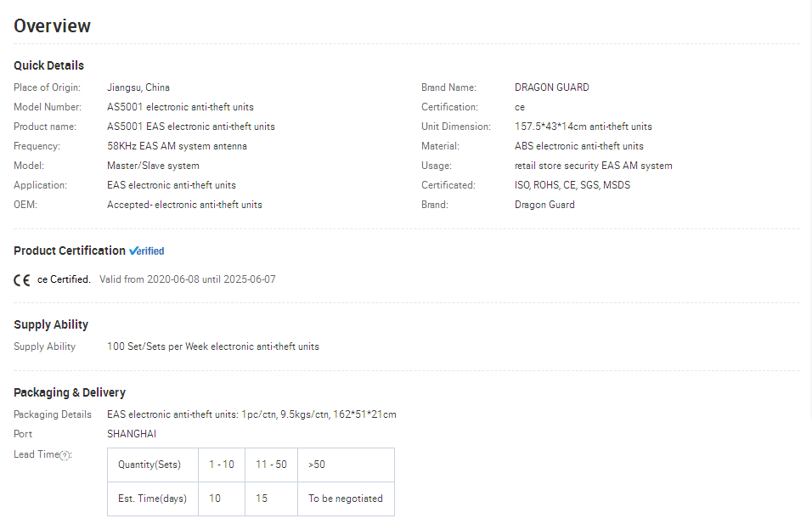Click the '1 - 10' quantity cell

coord(222,465)
